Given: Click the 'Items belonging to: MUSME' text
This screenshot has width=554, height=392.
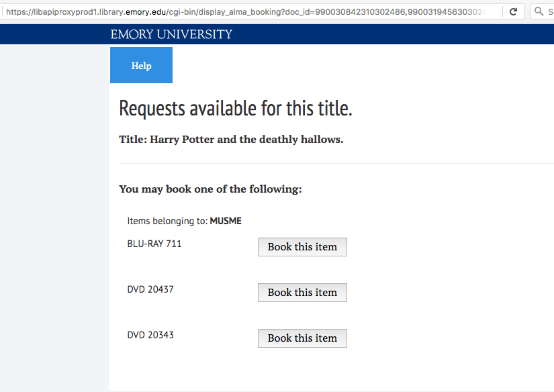Looking at the screenshot, I should [x=185, y=221].
